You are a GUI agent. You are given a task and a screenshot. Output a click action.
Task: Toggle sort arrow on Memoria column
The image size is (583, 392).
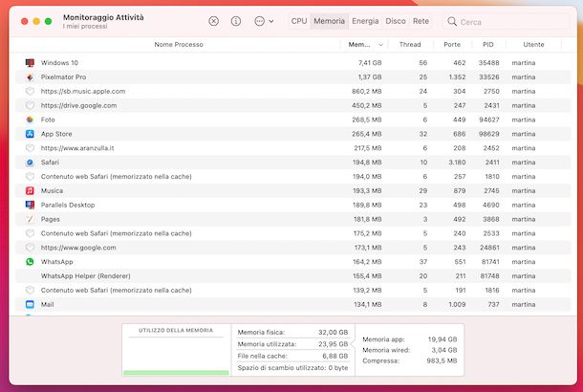(x=380, y=44)
